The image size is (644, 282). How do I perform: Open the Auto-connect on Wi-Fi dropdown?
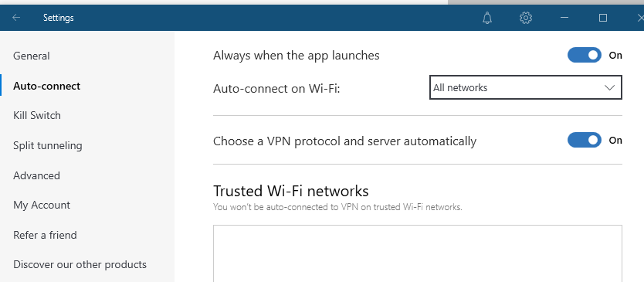point(526,87)
